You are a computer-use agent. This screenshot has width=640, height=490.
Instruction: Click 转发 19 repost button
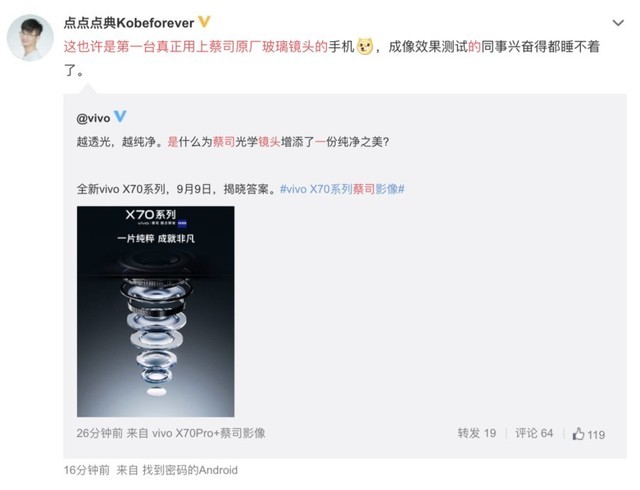point(476,433)
